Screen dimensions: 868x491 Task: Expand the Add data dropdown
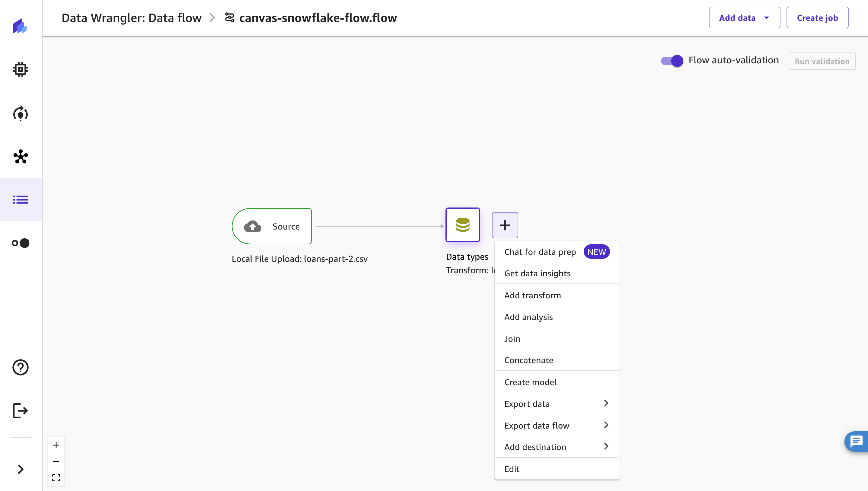point(744,18)
